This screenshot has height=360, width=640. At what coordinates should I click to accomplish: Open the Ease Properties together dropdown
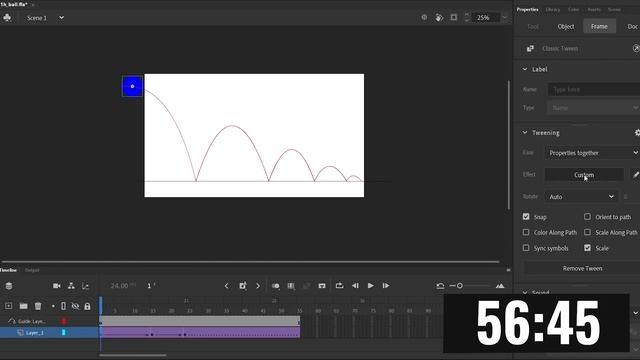[592, 153]
